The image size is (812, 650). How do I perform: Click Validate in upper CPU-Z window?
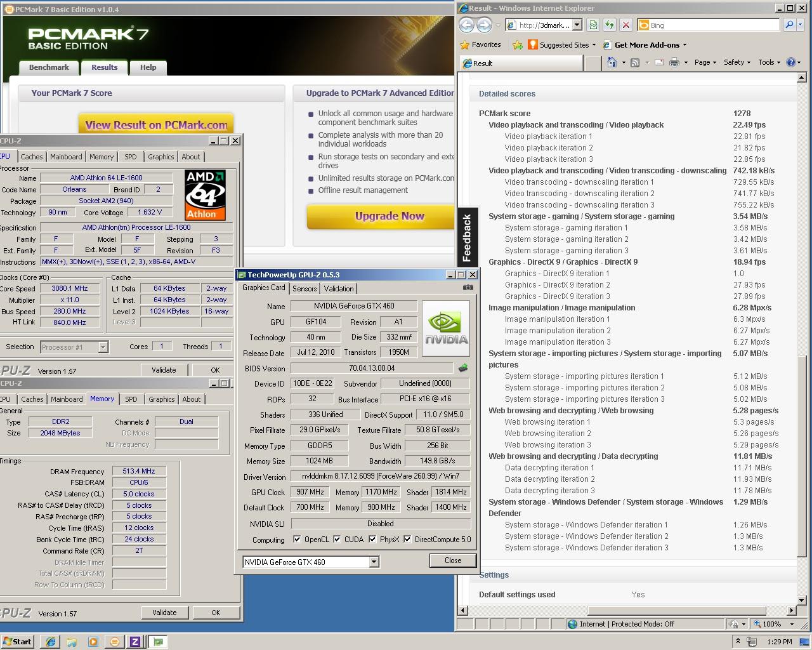pyautogui.click(x=164, y=370)
